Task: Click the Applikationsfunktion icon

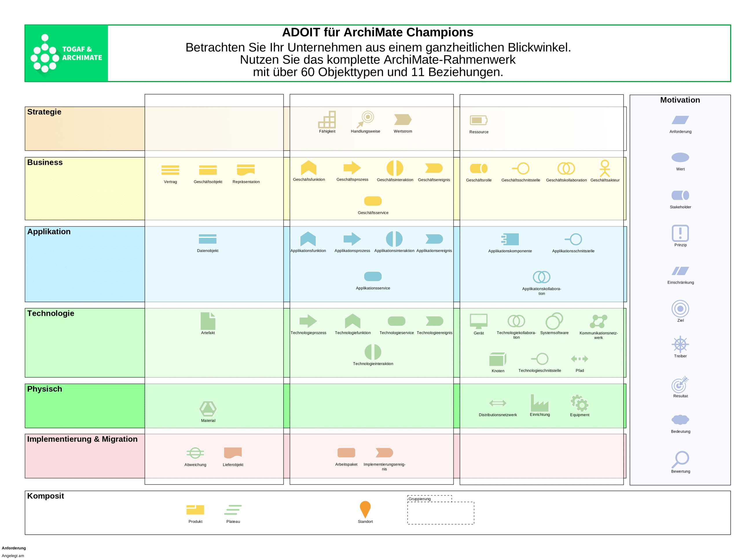Action: pyautogui.click(x=308, y=239)
